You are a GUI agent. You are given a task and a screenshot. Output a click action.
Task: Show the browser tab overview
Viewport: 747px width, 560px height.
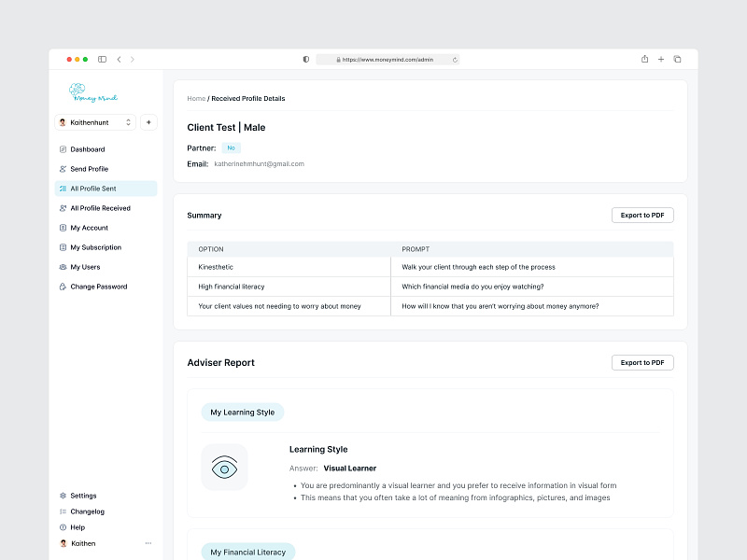677,59
